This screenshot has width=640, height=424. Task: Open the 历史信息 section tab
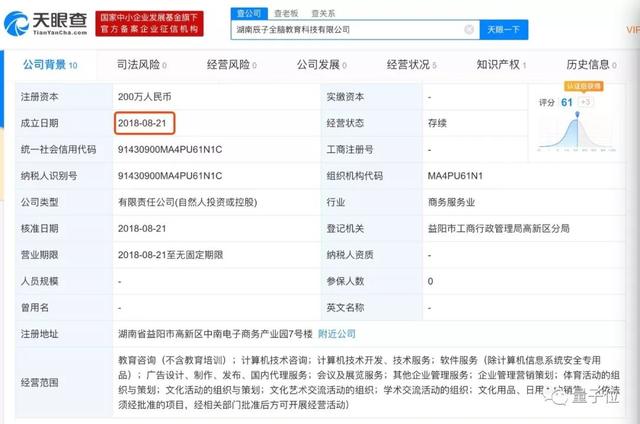tap(591, 64)
